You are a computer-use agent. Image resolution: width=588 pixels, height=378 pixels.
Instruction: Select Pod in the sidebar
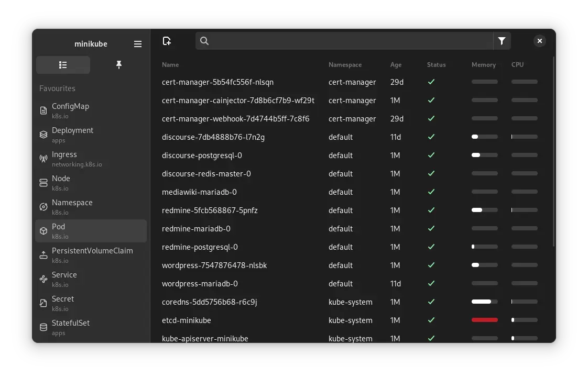(58, 230)
